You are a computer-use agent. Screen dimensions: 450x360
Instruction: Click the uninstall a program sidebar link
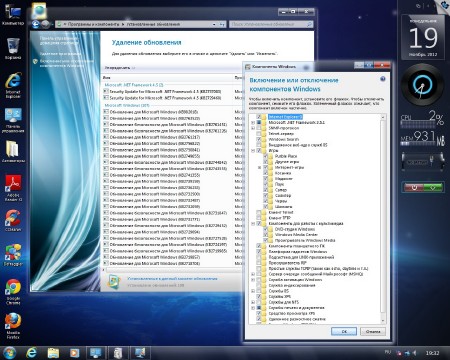coord(60,53)
